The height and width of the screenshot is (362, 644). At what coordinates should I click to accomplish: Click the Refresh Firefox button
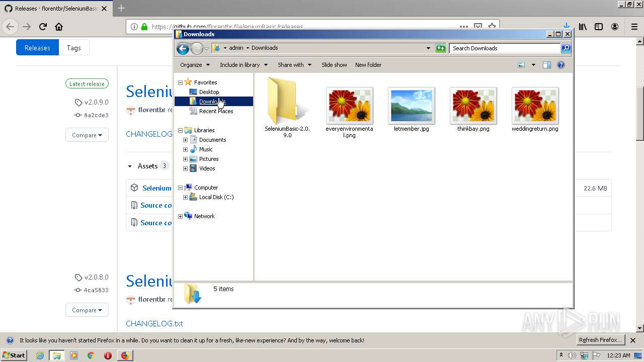[600, 340]
